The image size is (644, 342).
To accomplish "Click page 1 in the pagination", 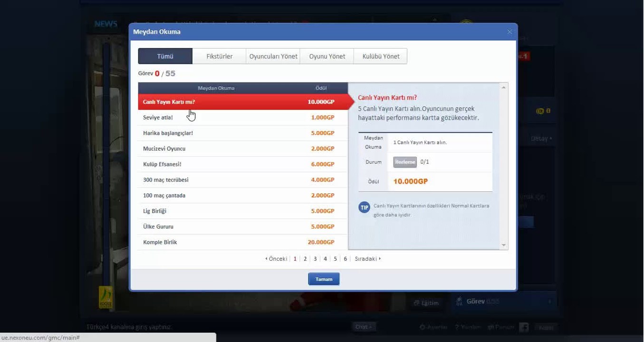I will 295,259.
